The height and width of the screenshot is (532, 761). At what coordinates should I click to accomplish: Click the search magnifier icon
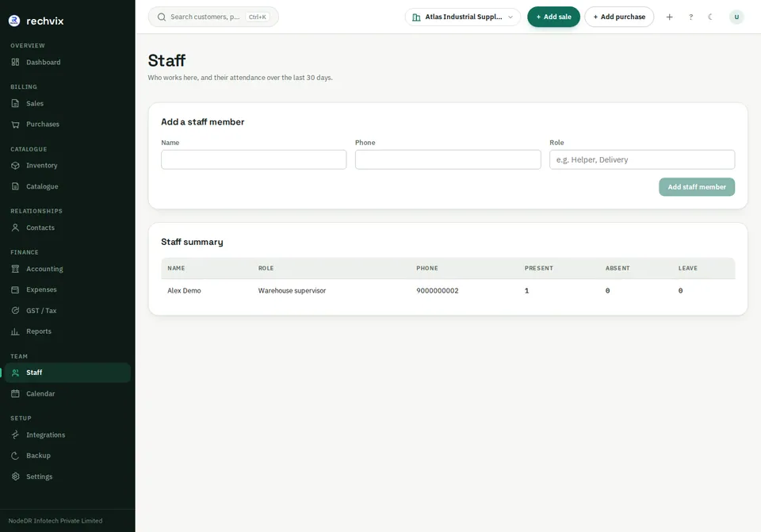pos(162,17)
